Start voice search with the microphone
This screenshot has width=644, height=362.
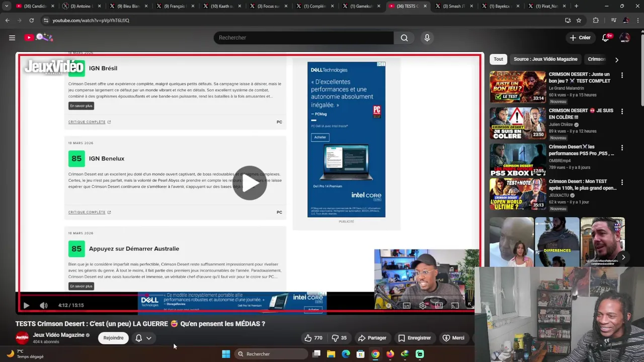tap(427, 38)
